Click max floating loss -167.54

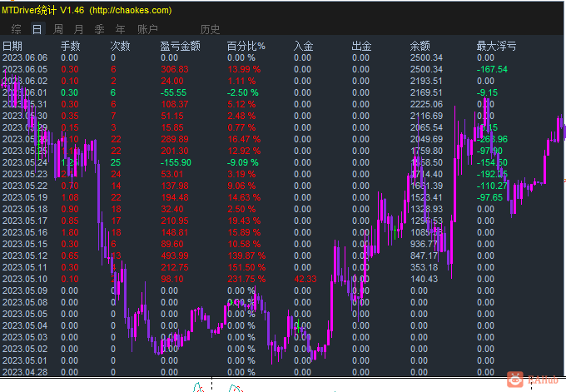pyautogui.click(x=492, y=69)
